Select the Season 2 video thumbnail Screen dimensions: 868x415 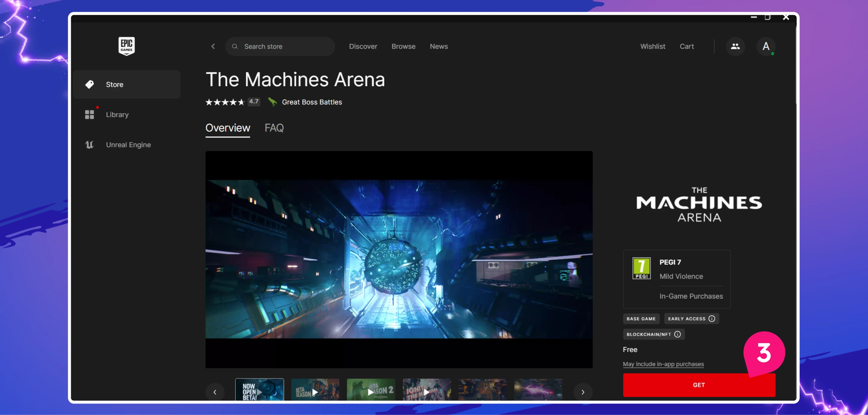tap(371, 389)
